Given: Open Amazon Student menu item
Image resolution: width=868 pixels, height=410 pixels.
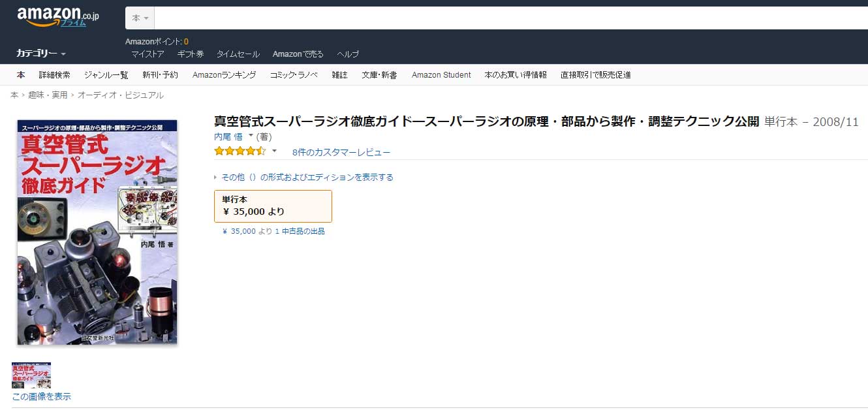Looking at the screenshot, I should (441, 75).
